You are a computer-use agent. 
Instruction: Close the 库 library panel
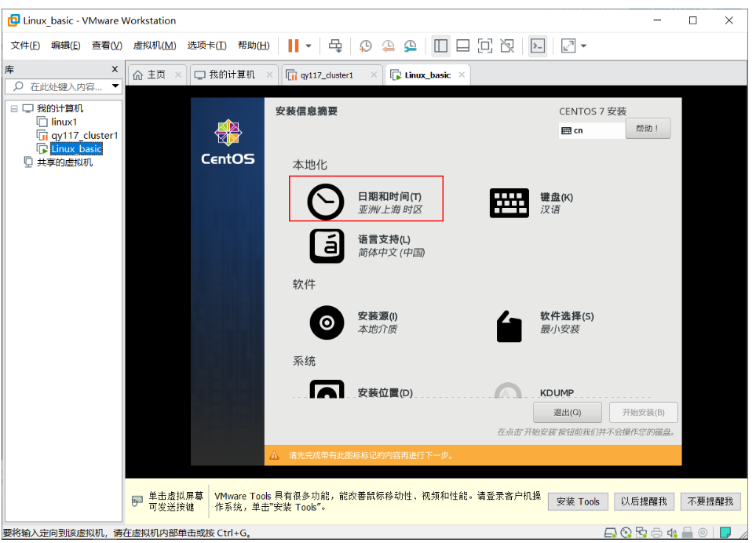115,69
